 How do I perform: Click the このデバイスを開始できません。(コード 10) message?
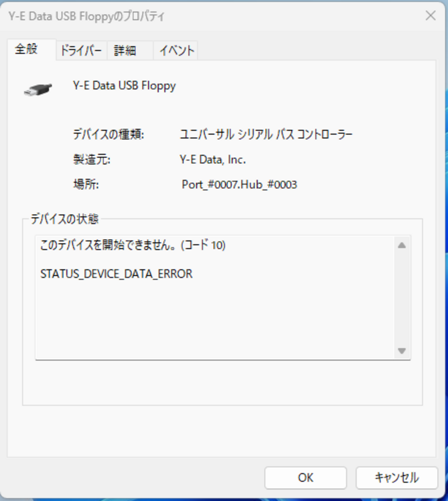click(133, 245)
